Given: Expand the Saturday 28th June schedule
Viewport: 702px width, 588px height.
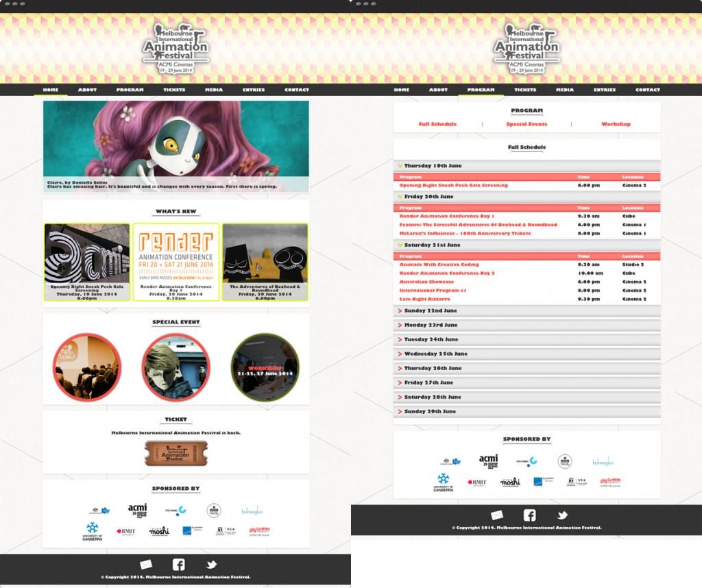Looking at the screenshot, I should click(432, 397).
